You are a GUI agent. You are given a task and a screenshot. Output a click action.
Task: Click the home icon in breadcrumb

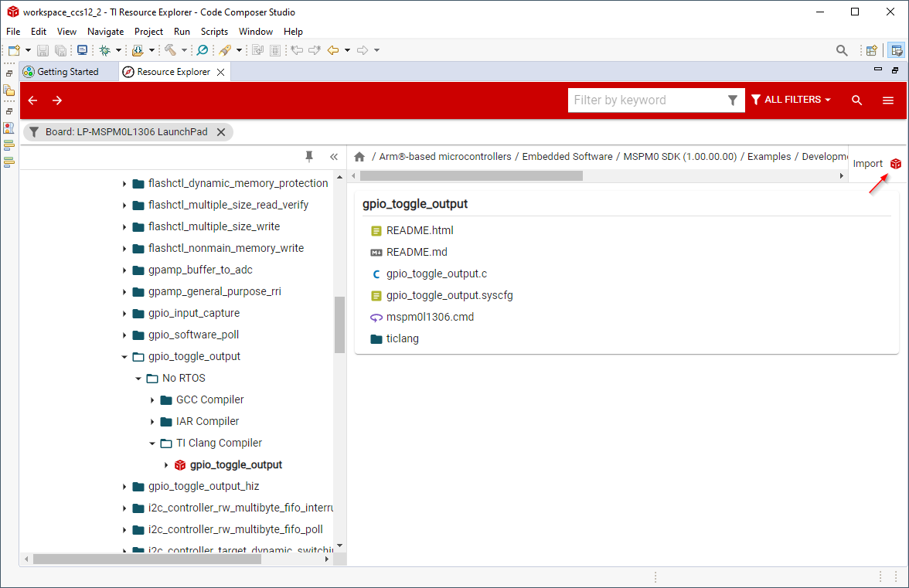(x=359, y=157)
